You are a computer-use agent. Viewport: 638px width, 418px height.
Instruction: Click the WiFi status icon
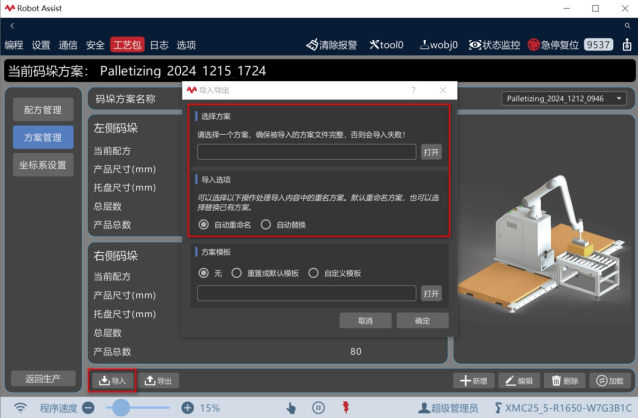coord(20,407)
